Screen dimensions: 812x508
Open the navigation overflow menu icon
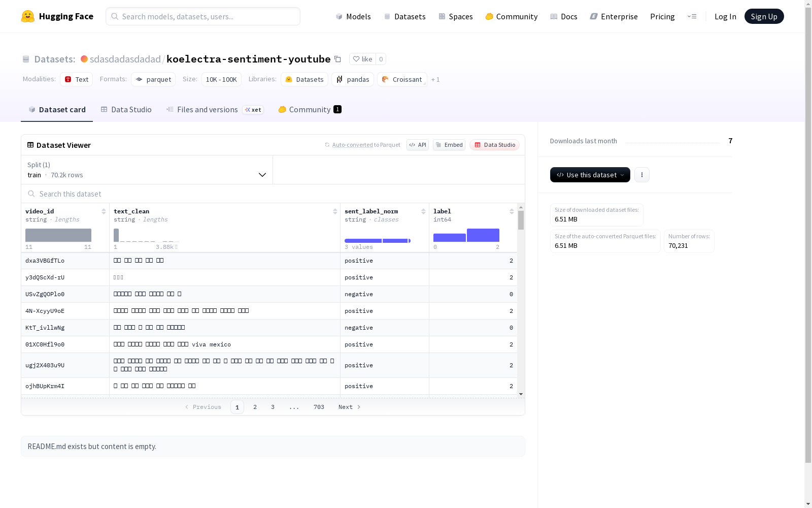[x=692, y=16]
